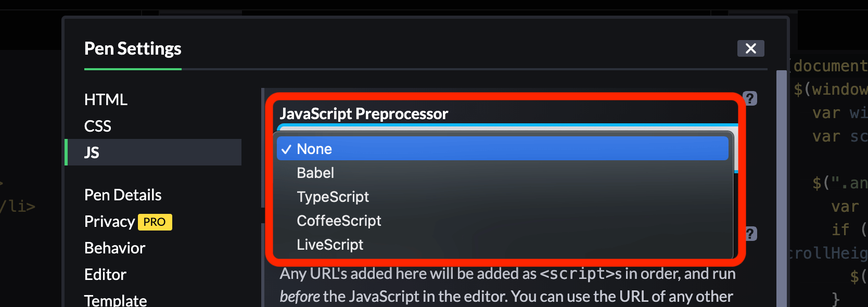Image resolution: width=868 pixels, height=307 pixels.
Task: Click the Pen Settings dialog title
Action: click(133, 48)
